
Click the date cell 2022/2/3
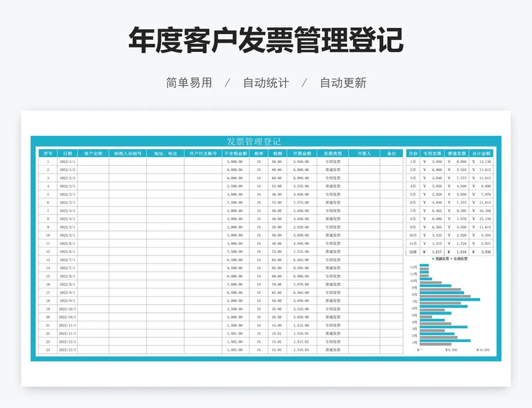pyautogui.click(x=68, y=178)
